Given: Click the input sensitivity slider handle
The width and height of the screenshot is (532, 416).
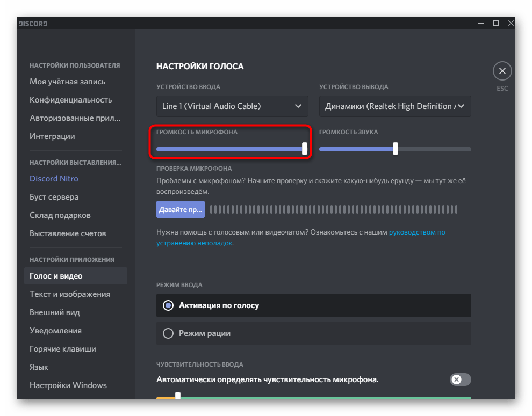Looking at the screenshot, I should coord(178,397).
